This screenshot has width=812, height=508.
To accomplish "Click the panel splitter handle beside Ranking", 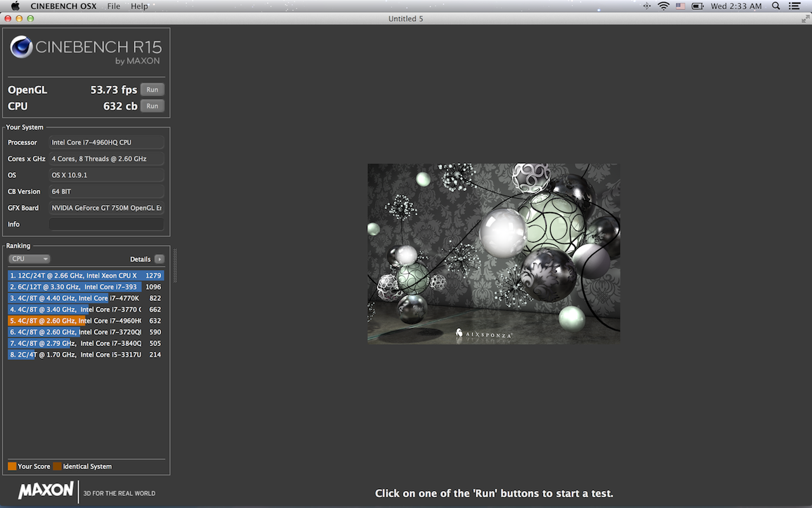I will pyautogui.click(x=175, y=265).
